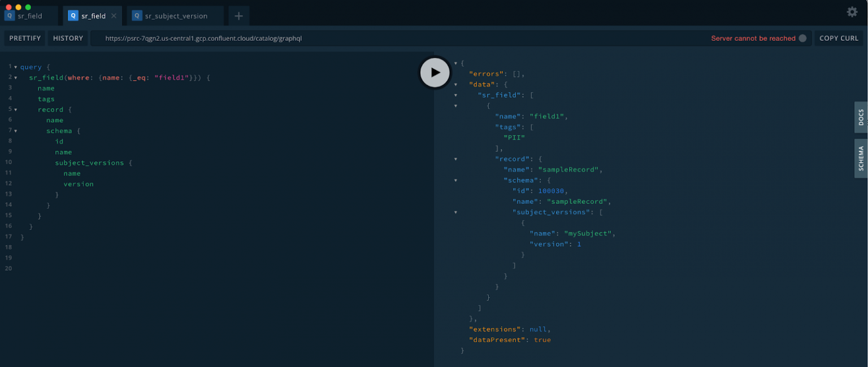The image size is (868, 367).
Task: Open the DOCS side panel
Action: click(861, 117)
